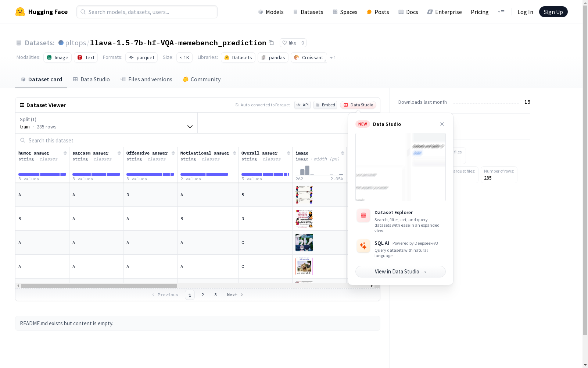The width and height of the screenshot is (588, 368).
Task: Open the fourth row image thumbnail
Action: pyautogui.click(x=304, y=266)
